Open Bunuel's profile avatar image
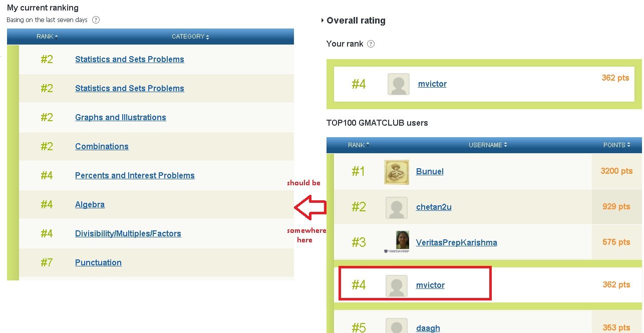 (x=397, y=172)
